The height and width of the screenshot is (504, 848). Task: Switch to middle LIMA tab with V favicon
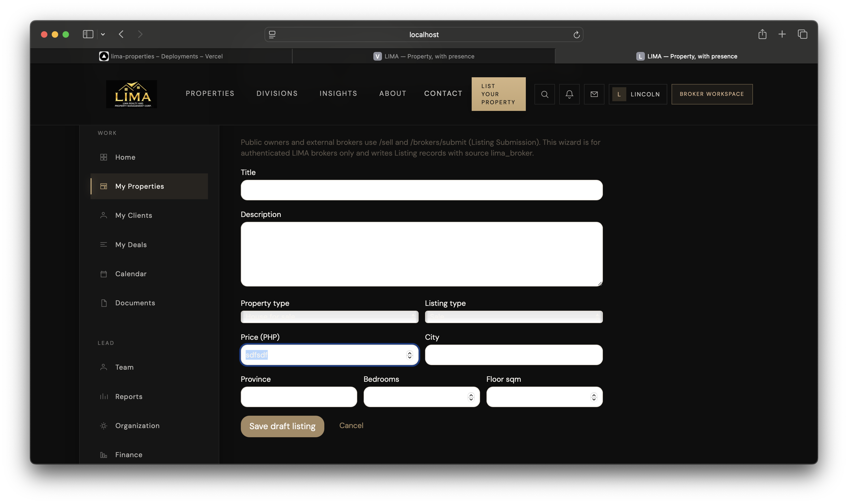[423, 56]
